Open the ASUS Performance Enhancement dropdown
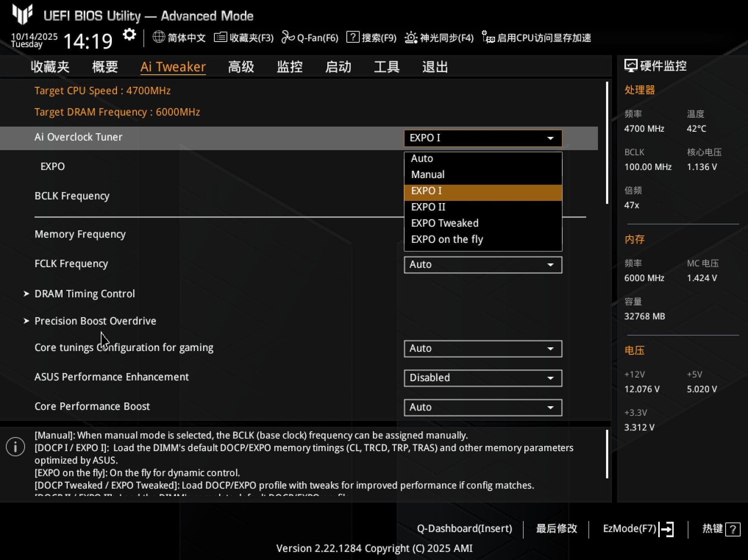The height and width of the screenshot is (560, 748). pyautogui.click(x=483, y=378)
